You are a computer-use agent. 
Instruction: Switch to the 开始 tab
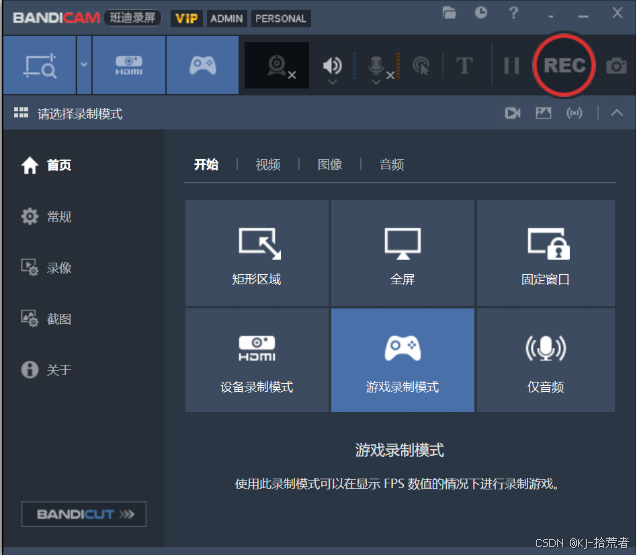[206, 164]
